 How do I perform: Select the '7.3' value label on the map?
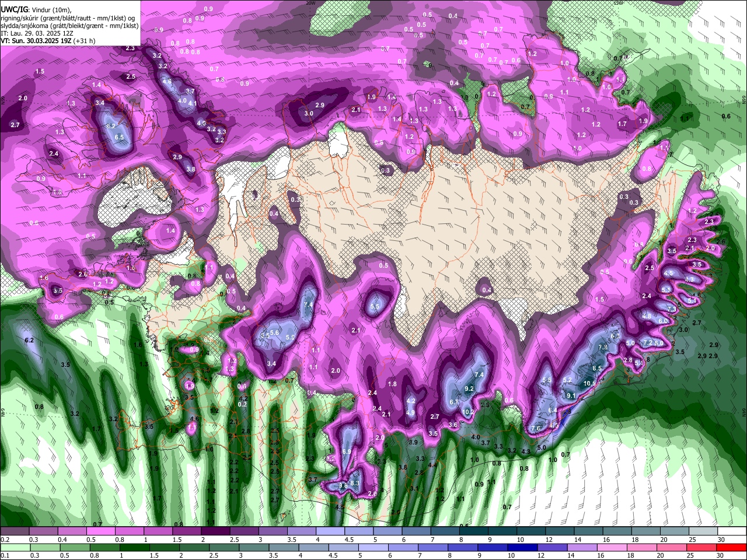tap(671, 309)
